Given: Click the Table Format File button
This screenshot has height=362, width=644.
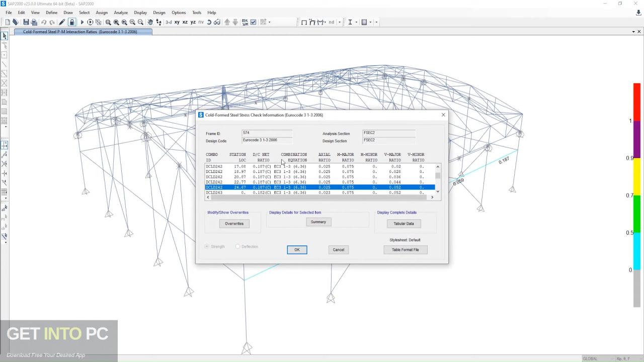Looking at the screenshot, I should pyautogui.click(x=406, y=250).
